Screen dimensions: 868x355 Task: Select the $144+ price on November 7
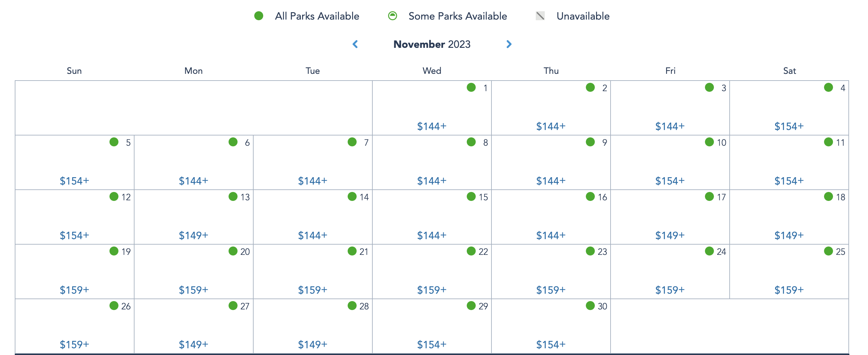tap(312, 181)
